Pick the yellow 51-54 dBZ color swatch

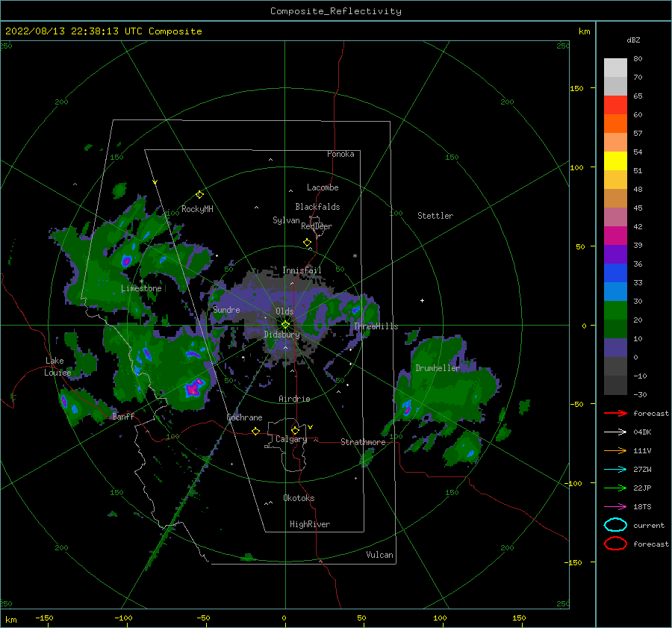(x=615, y=161)
